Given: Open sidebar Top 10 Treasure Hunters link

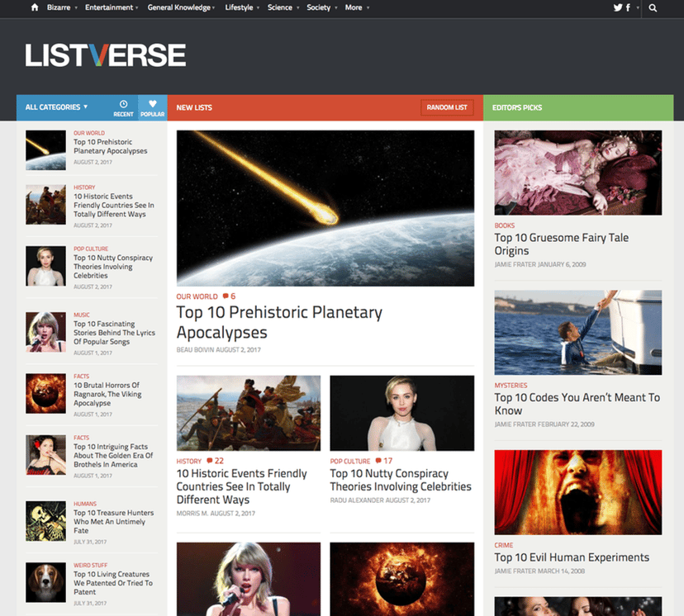Looking at the screenshot, I should pos(113,521).
